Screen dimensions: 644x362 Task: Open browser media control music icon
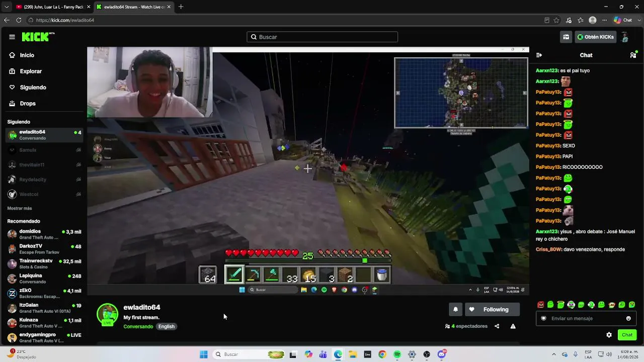[x=569, y=20]
